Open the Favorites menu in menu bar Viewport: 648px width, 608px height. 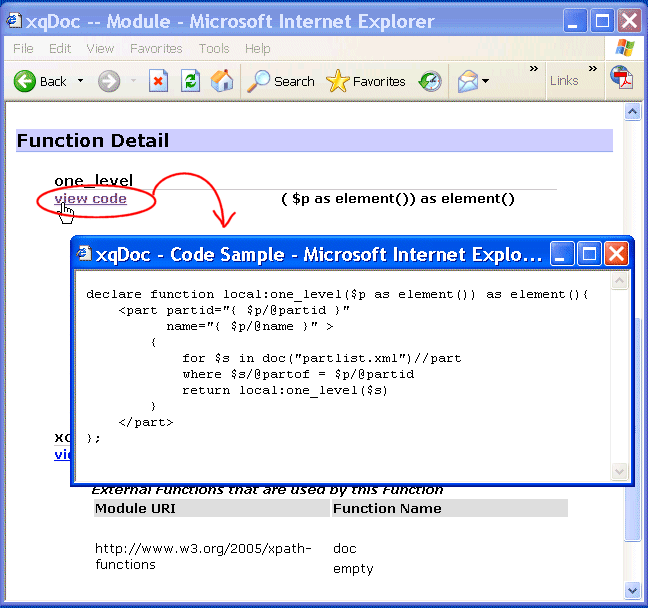(x=155, y=48)
